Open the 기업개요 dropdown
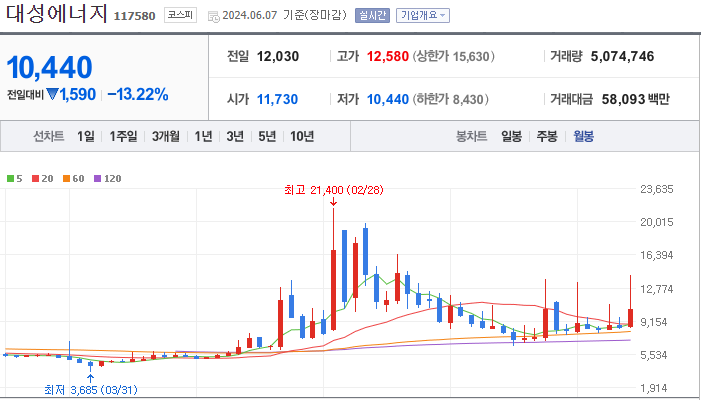The height and width of the screenshot is (400, 701). 422,16
